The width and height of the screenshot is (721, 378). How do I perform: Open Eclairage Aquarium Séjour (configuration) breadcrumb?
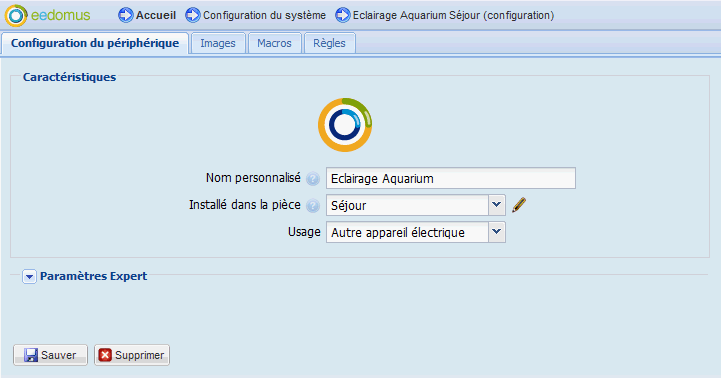click(453, 15)
